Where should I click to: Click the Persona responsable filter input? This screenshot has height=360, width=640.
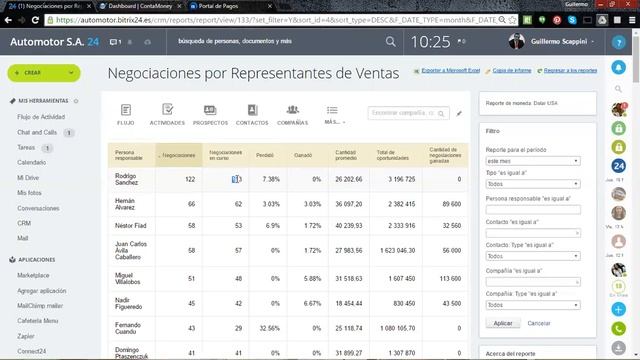pyautogui.click(x=533, y=210)
